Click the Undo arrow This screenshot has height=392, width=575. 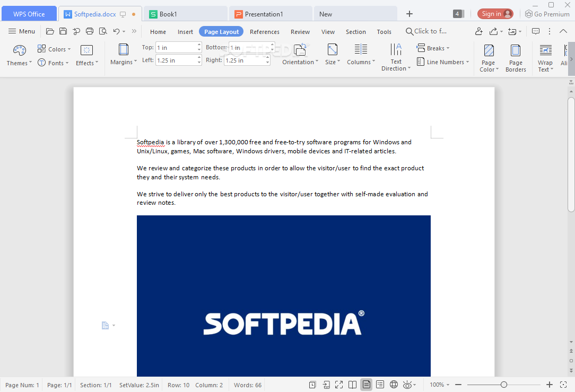(x=116, y=31)
